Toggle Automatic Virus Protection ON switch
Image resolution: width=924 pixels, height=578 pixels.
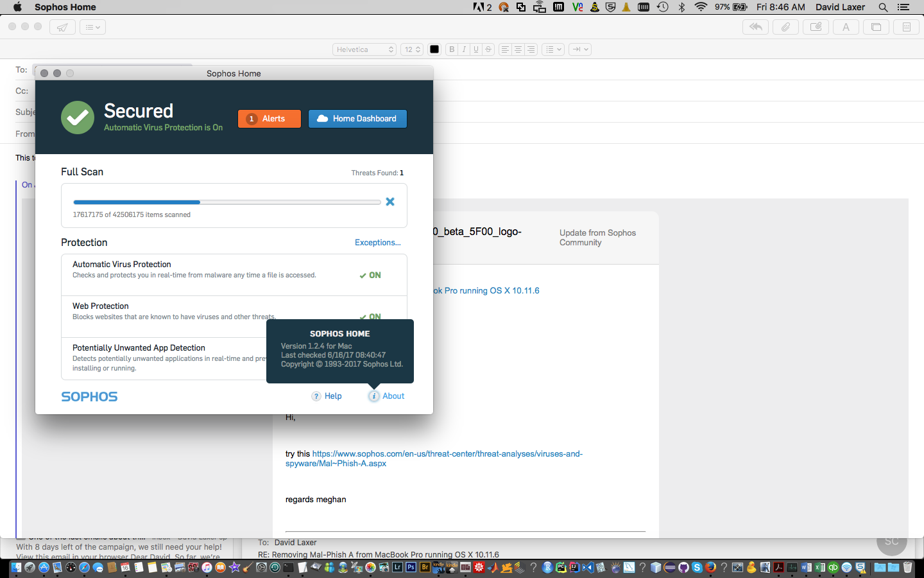coord(370,275)
